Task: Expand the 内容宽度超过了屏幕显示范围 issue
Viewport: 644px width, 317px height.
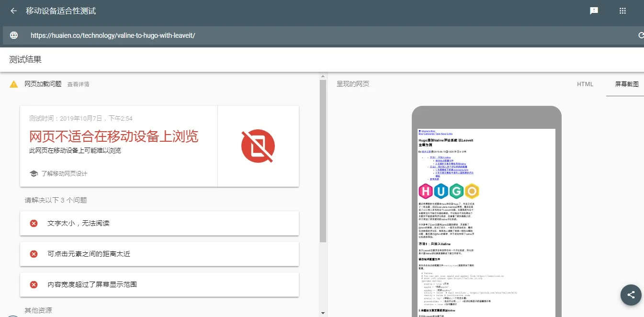Action: click(x=159, y=284)
